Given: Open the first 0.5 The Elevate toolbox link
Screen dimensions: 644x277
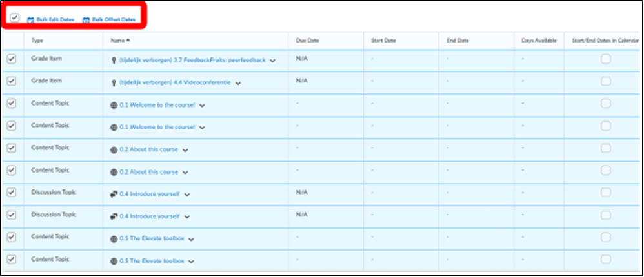Looking at the screenshot, I should point(152,238).
